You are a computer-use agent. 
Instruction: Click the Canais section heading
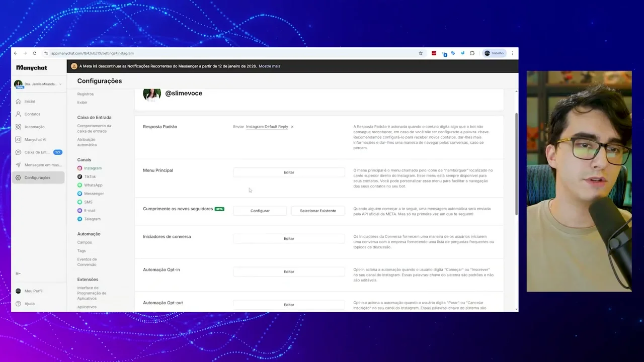pyautogui.click(x=84, y=160)
